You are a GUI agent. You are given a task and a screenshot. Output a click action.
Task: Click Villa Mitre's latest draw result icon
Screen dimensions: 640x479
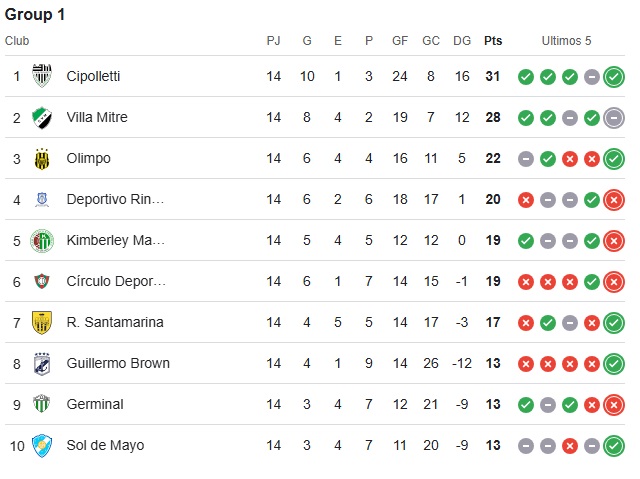coord(614,118)
